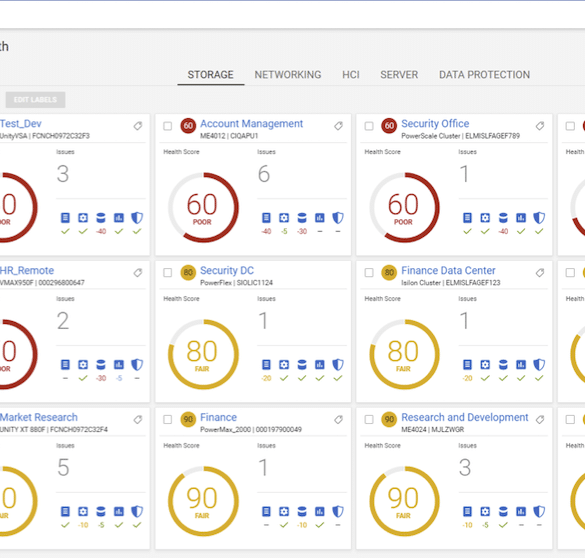585x558 pixels.
Task: Click the tag icon on Research and Development card
Action: coord(539,420)
